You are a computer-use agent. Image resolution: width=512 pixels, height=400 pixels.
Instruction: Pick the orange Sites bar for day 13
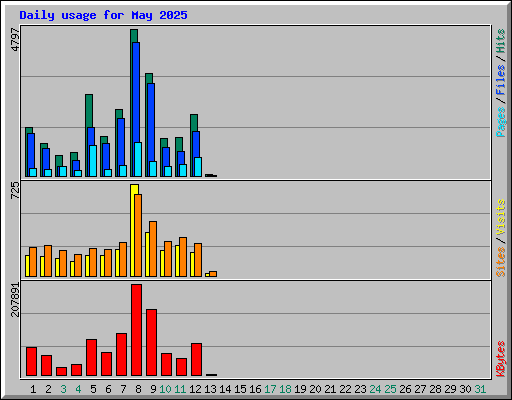click(x=213, y=274)
